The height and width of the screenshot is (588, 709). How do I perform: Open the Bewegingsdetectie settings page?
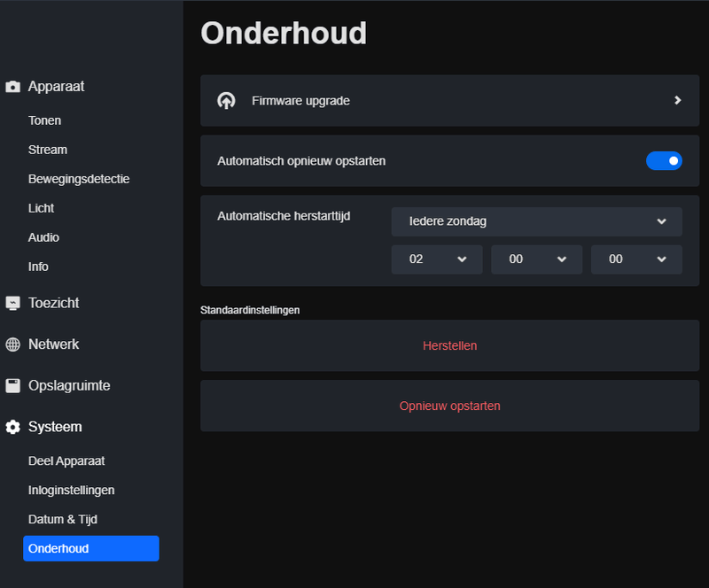[78, 178]
